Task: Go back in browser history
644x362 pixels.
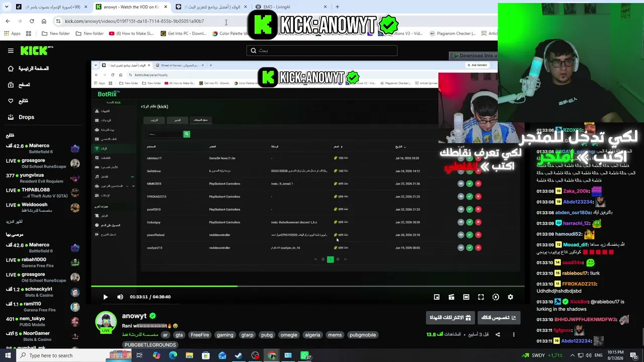Action: [x=8, y=21]
